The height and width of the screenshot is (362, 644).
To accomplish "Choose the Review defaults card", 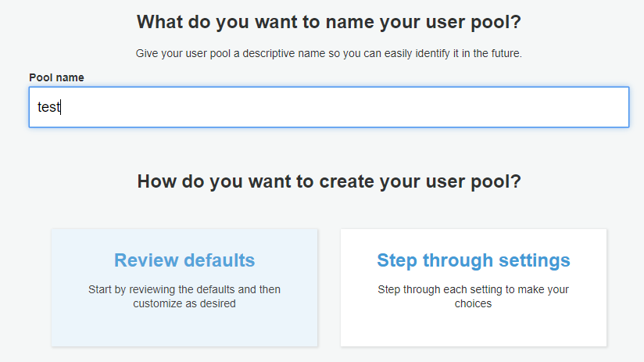I will pos(184,288).
